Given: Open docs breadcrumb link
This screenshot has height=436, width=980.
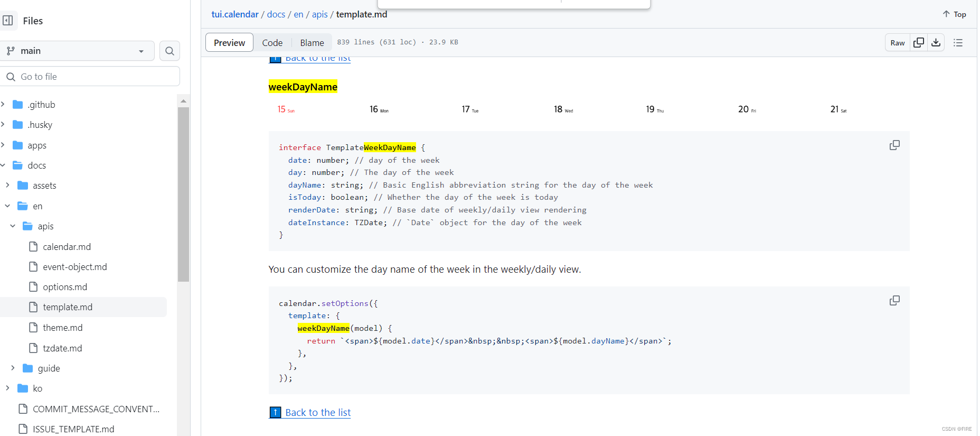Looking at the screenshot, I should tap(276, 14).
